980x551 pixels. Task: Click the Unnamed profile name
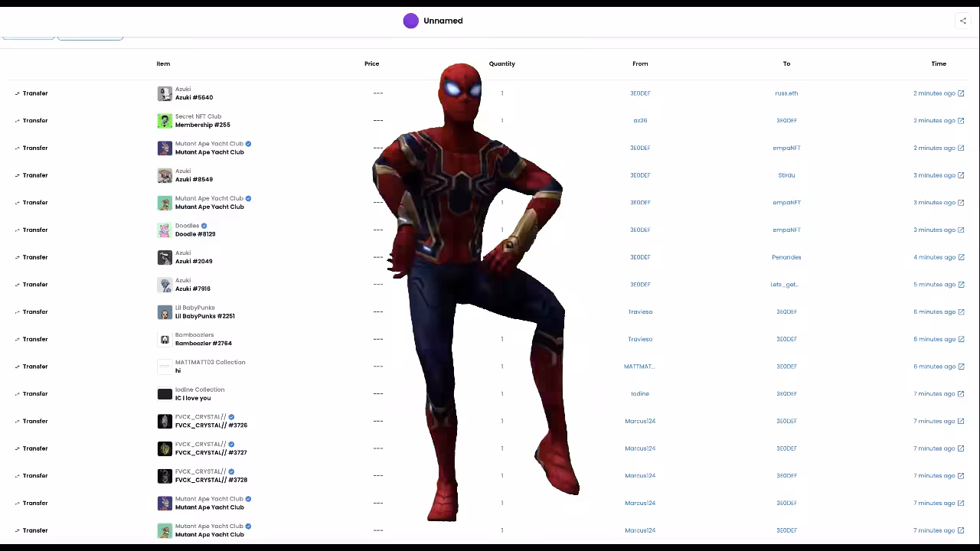point(443,21)
